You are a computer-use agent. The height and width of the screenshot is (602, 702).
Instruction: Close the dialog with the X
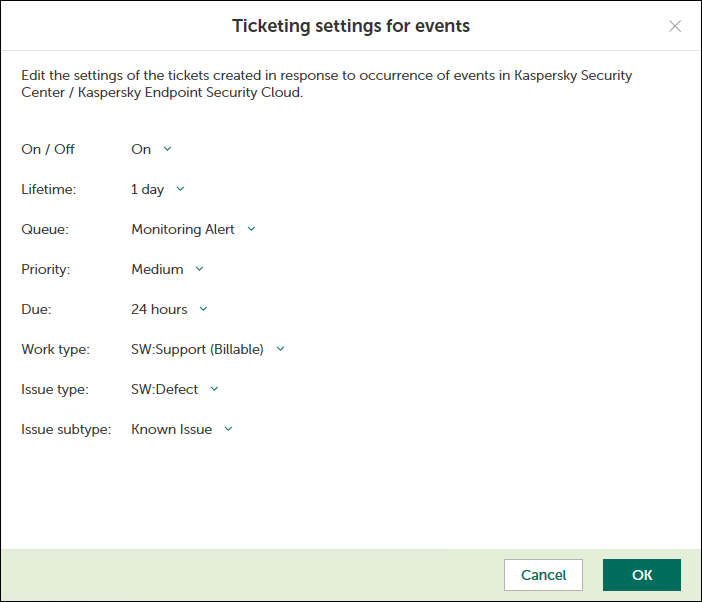click(x=675, y=26)
